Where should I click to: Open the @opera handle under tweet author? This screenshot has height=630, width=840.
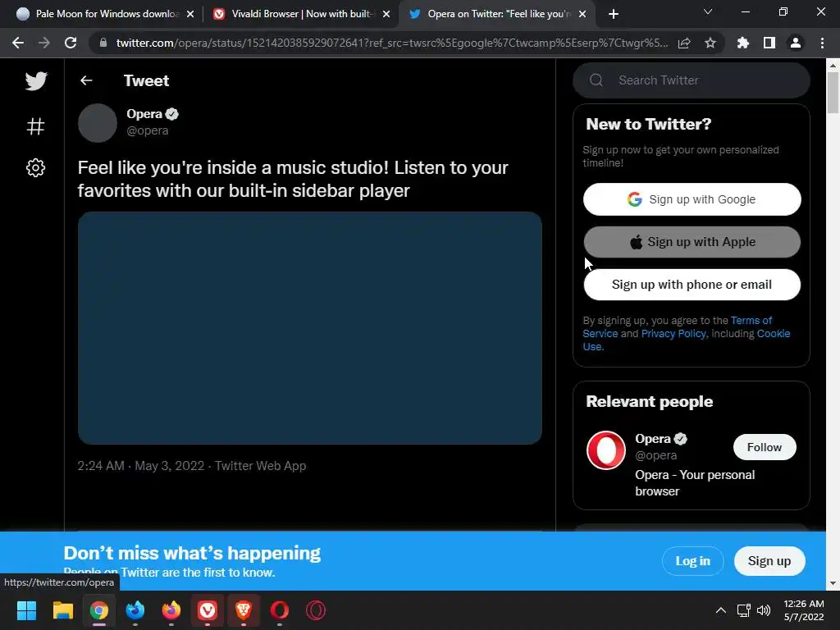(148, 130)
